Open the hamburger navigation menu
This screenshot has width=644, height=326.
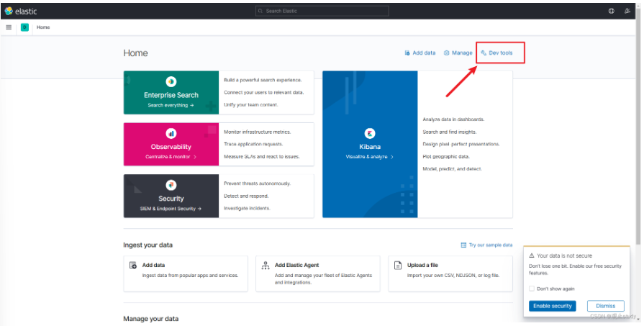(9, 27)
